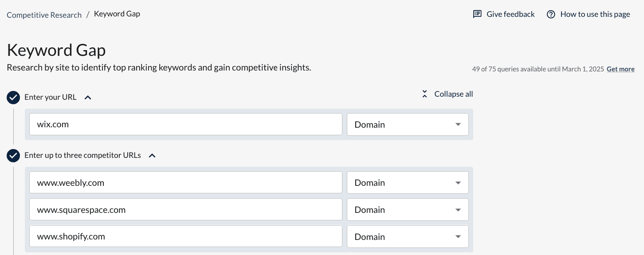
Task: Open the Domain dropdown for www.shopify.com
Action: [407, 237]
